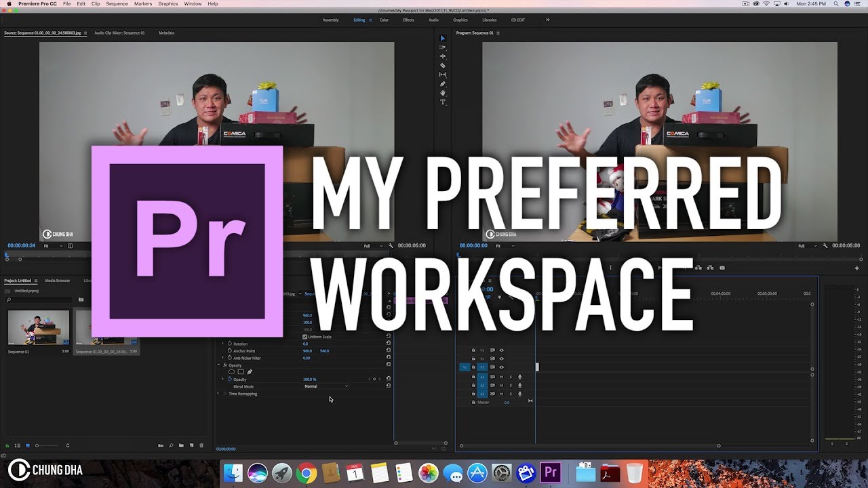Open the Markers menu
868x488 pixels.
click(143, 4)
